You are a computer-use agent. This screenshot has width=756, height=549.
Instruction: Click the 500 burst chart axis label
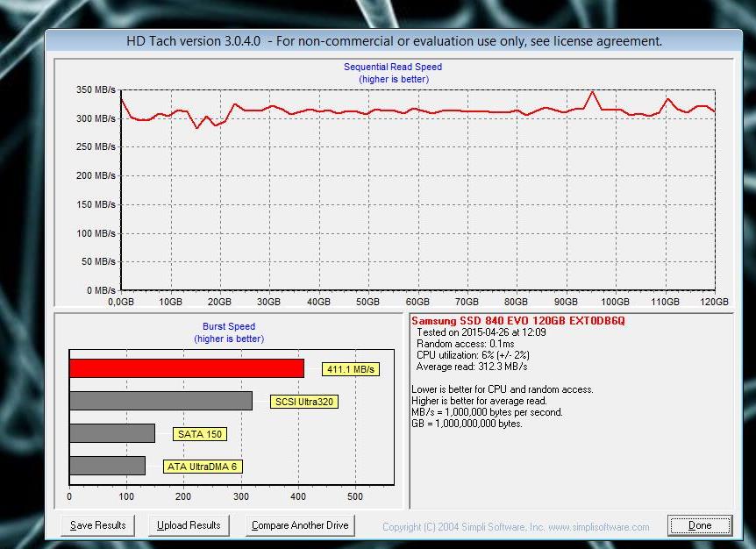355,496
